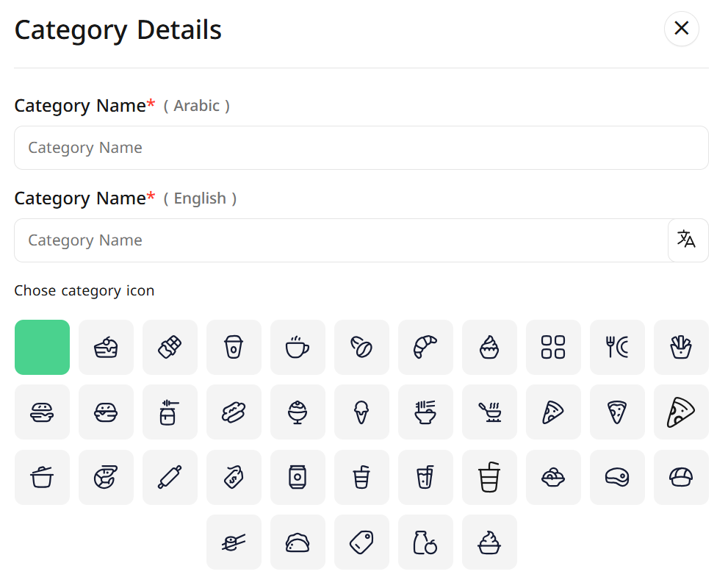Screen dimensions: 728x577
Task: Select the steaming hot coffee mug icon
Action: click(298, 347)
